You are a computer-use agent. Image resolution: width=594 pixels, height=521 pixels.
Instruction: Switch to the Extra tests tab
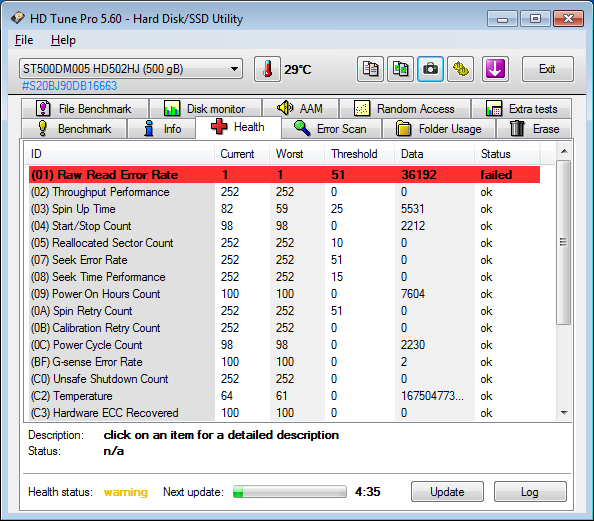tap(521, 109)
